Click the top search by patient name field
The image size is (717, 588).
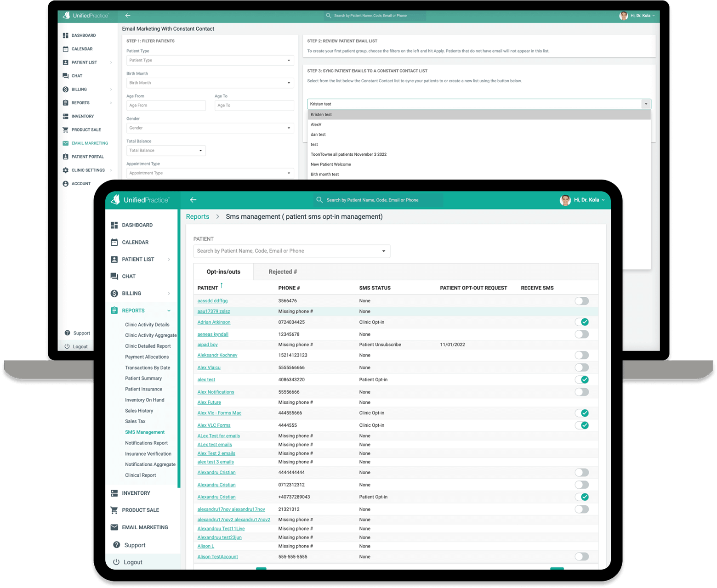pos(377,200)
